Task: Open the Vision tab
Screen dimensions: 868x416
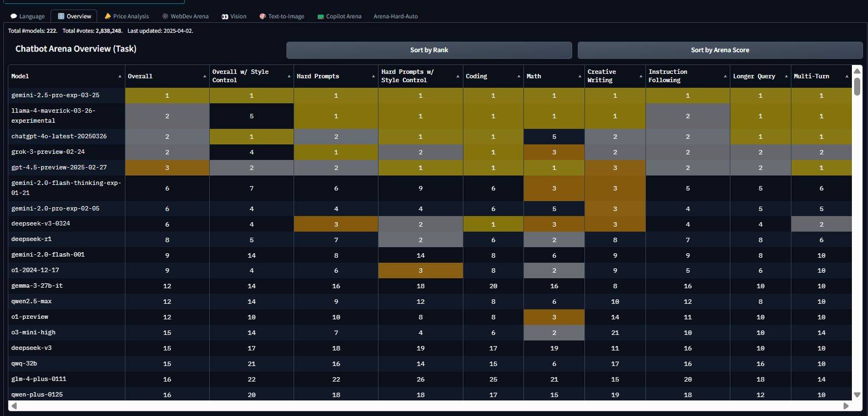Action: pyautogui.click(x=234, y=16)
